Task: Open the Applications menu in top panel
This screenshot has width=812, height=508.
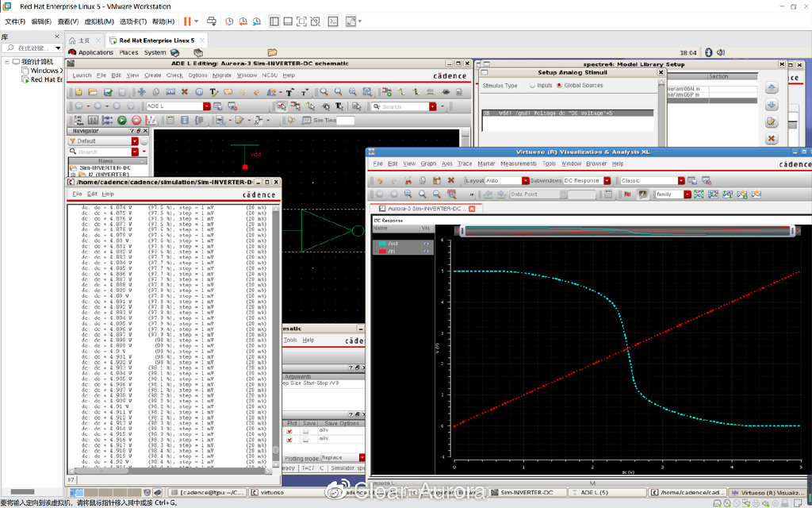Action: click(x=95, y=52)
